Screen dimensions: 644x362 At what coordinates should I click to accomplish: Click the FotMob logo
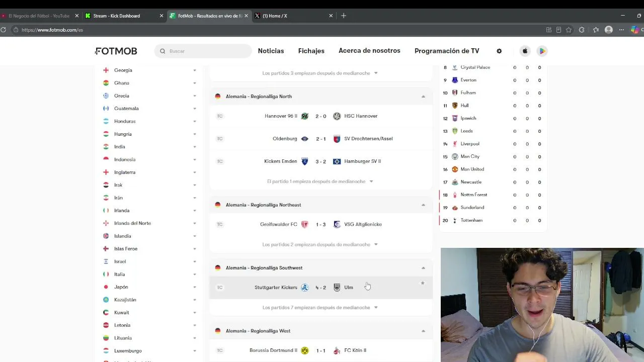click(x=116, y=51)
